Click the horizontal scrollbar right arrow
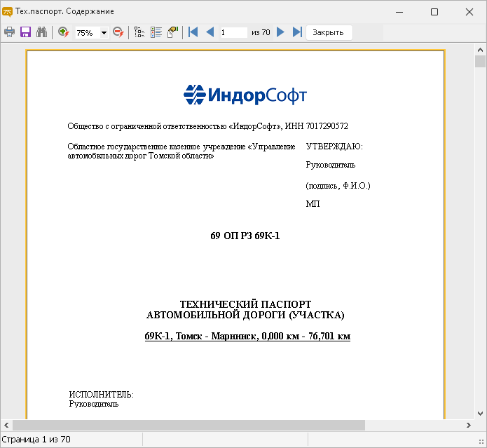The image size is (487, 448). [469, 425]
